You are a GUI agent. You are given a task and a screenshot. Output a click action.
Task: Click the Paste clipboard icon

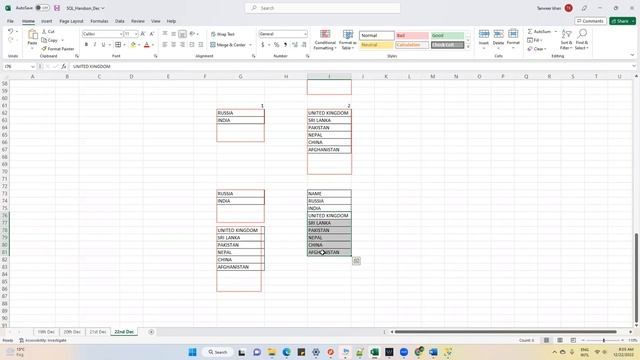pyautogui.click(x=32, y=36)
